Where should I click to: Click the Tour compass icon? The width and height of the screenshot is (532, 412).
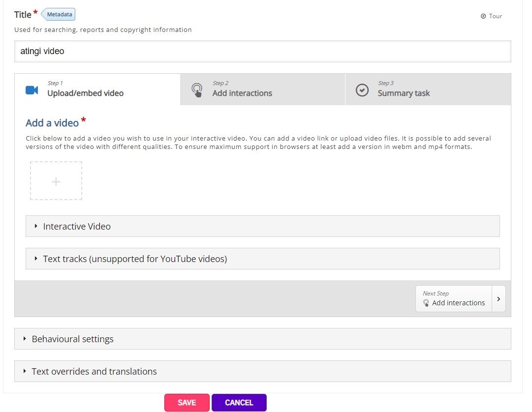coord(483,16)
